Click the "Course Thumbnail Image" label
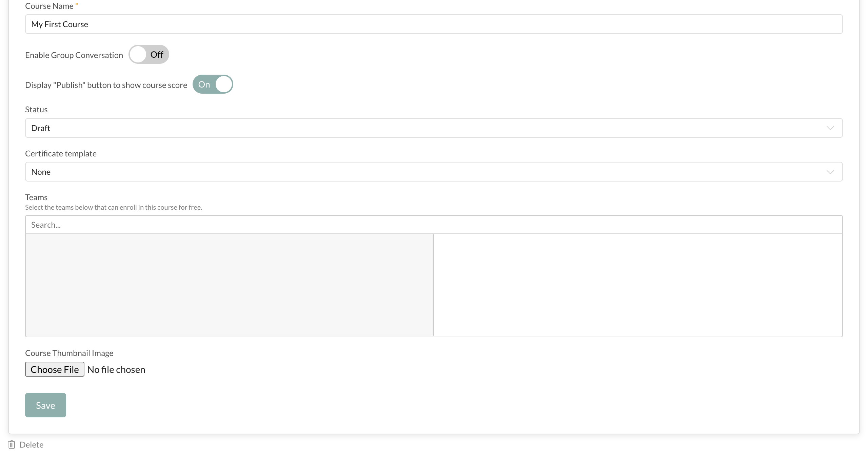Viewport: 868px width, 454px height. pos(69,353)
